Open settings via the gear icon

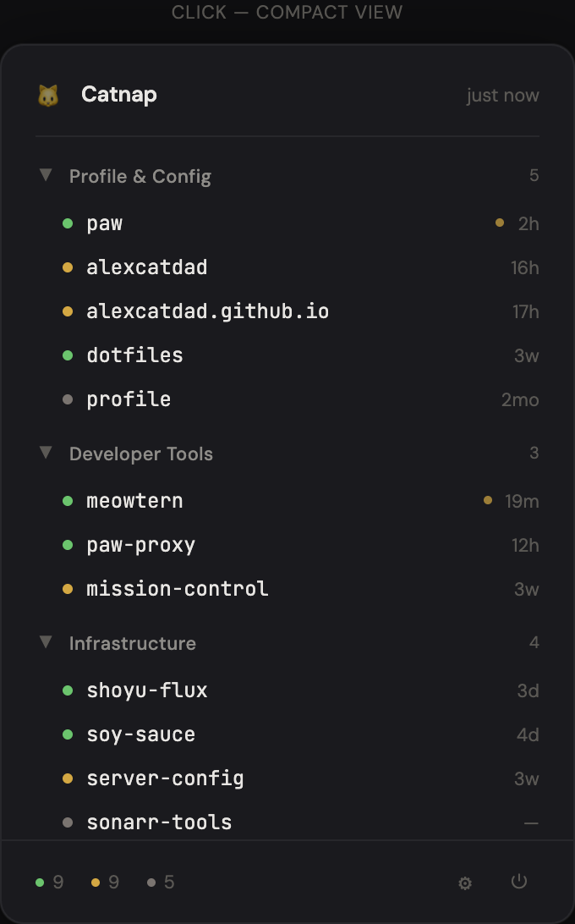(x=465, y=883)
